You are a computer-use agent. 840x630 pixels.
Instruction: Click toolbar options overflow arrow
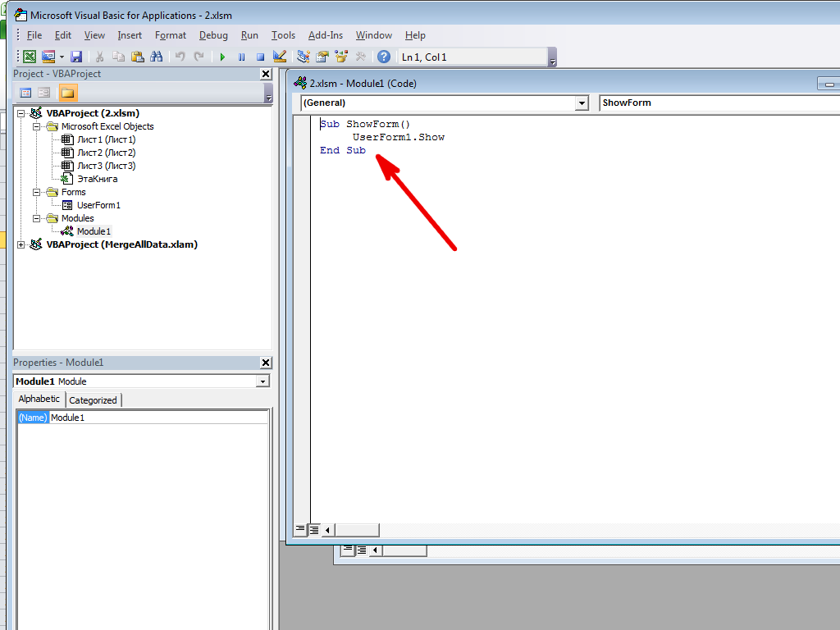coord(553,58)
